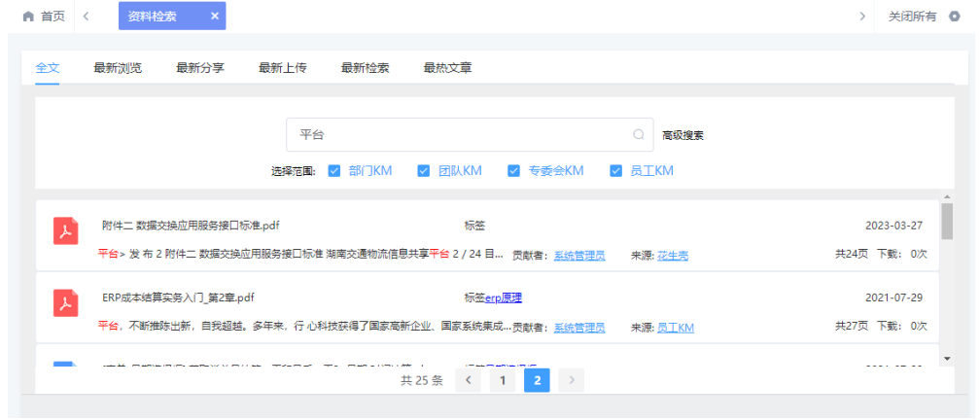Uncheck the 部门KM checkbox
Viewport: 980px width, 420px height.
[x=334, y=171]
